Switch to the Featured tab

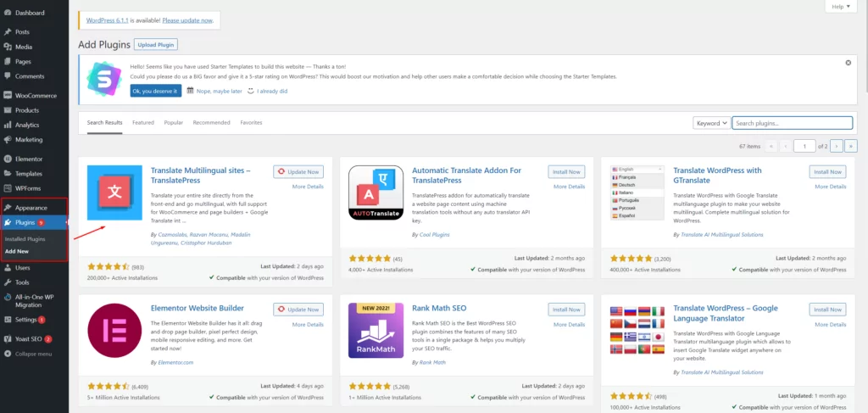pyautogui.click(x=142, y=122)
